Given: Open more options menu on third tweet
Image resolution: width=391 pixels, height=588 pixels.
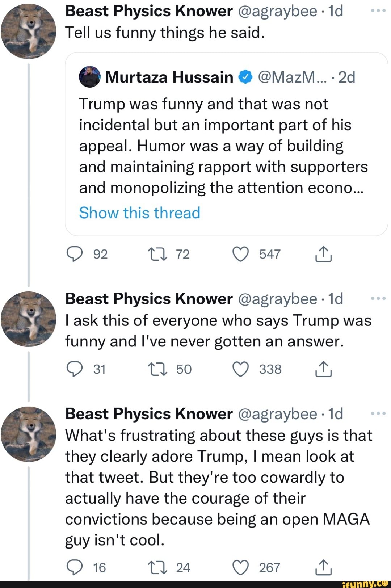Looking at the screenshot, I should click(379, 413).
